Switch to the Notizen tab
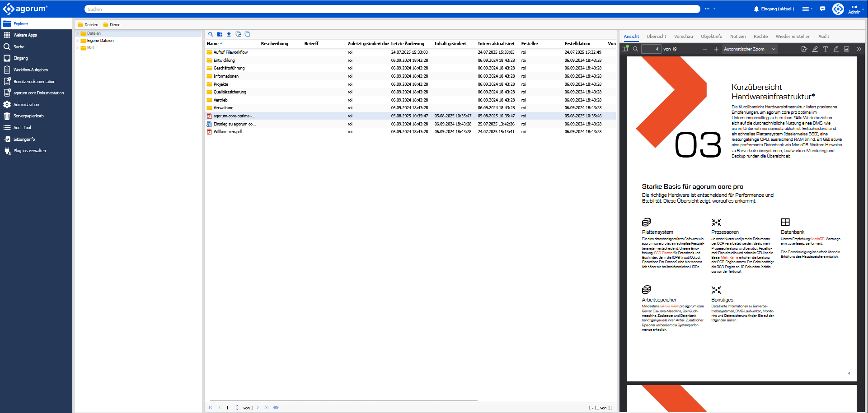 pos(738,37)
